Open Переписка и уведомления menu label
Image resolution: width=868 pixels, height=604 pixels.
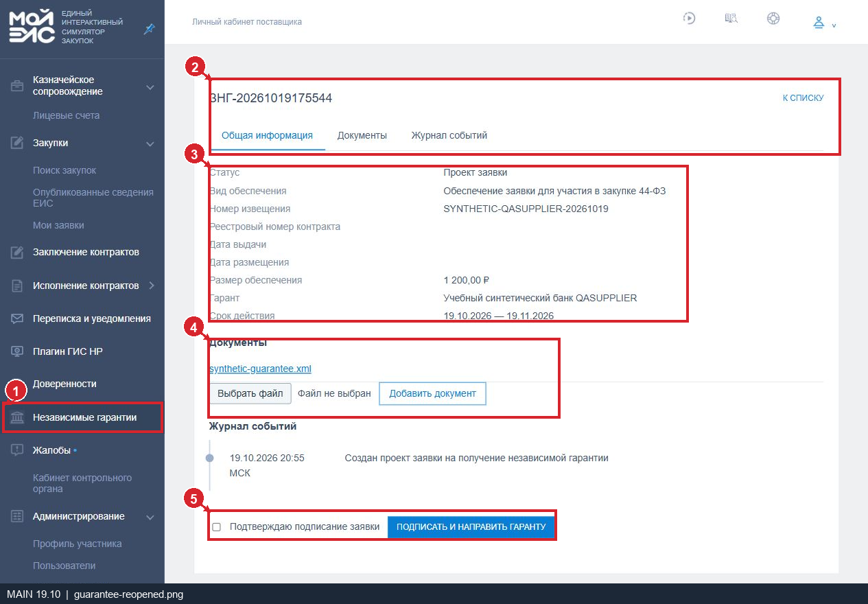tap(92, 318)
